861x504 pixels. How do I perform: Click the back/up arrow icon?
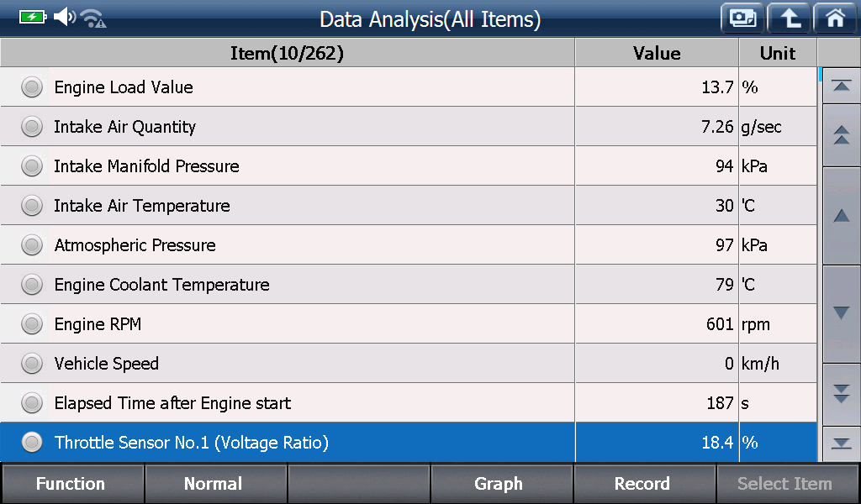pyautogui.click(x=789, y=18)
